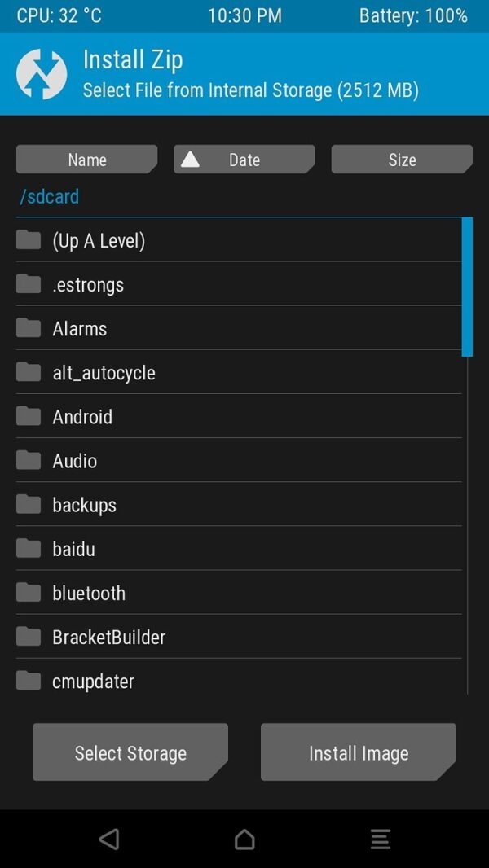489x868 pixels.
Task: Toggle the ascending date sort triangle
Action: click(190, 160)
